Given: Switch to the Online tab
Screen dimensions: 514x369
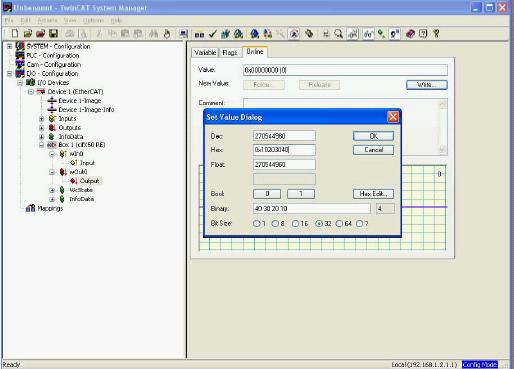Looking at the screenshot, I should 255,52.
